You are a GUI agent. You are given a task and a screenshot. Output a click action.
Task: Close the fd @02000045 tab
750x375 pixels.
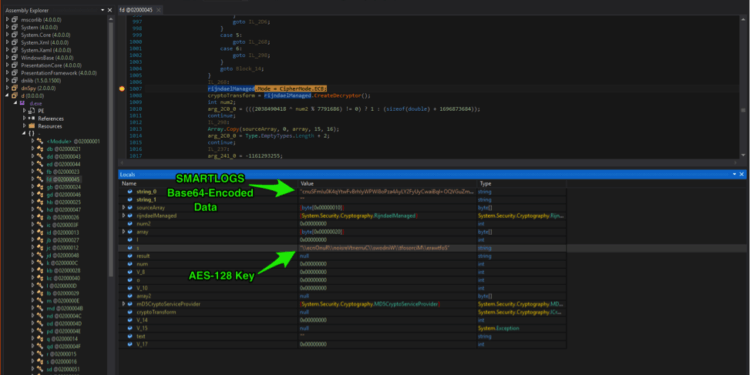158,10
